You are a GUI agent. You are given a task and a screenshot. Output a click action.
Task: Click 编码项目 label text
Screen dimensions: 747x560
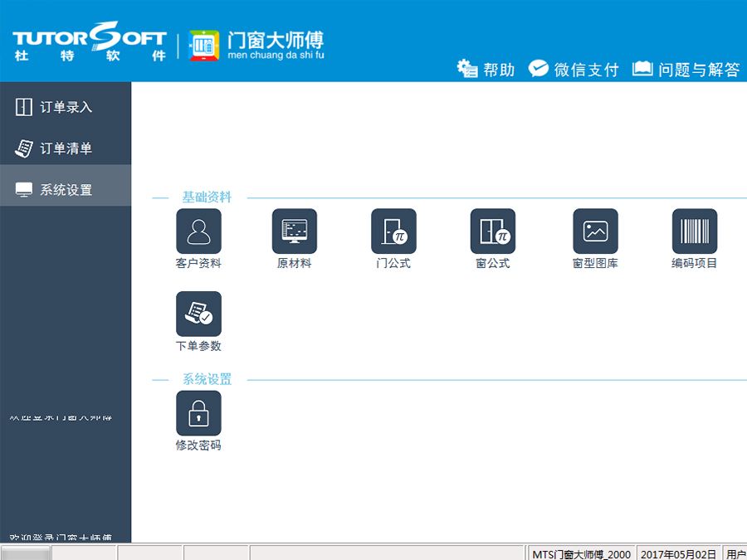click(x=695, y=263)
